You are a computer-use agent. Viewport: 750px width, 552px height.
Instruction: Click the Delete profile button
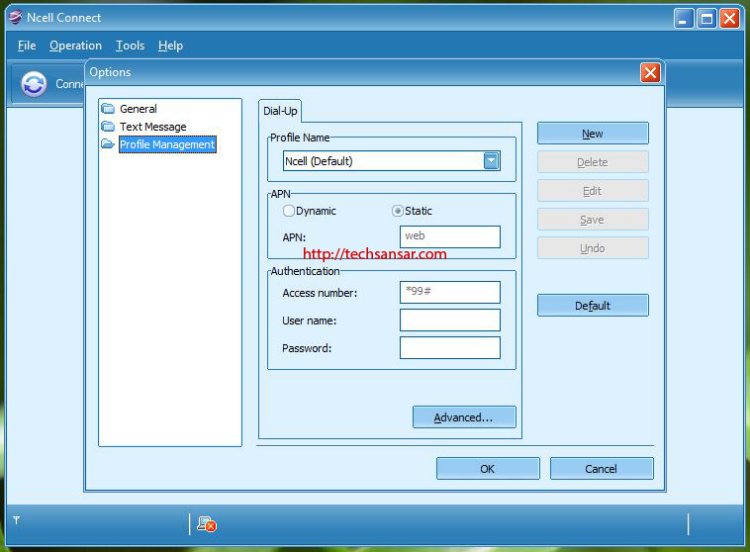click(x=593, y=162)
